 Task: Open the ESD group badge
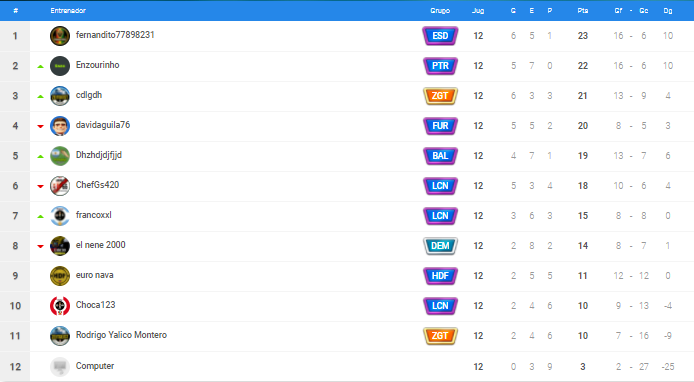(440, 36)
